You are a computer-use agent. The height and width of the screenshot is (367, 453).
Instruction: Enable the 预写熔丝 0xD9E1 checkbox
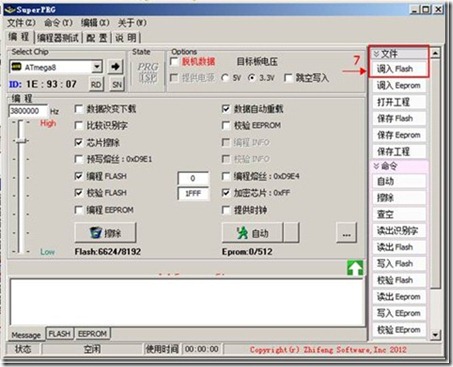pyautogui.click(x=79, y=159)
